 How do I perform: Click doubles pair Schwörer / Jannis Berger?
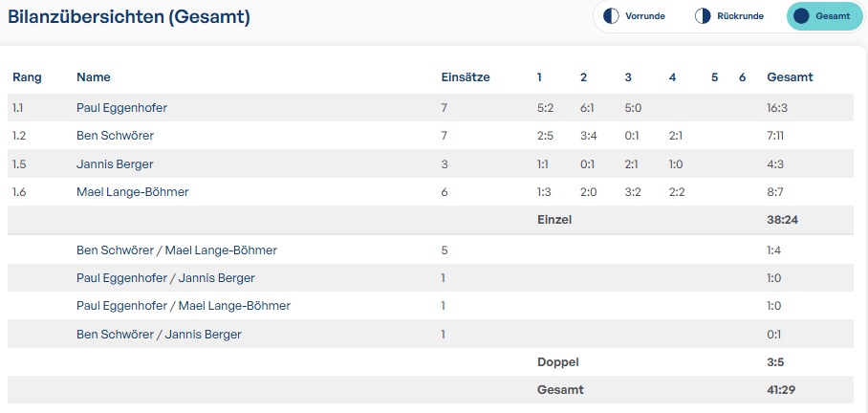pos(159,335)
